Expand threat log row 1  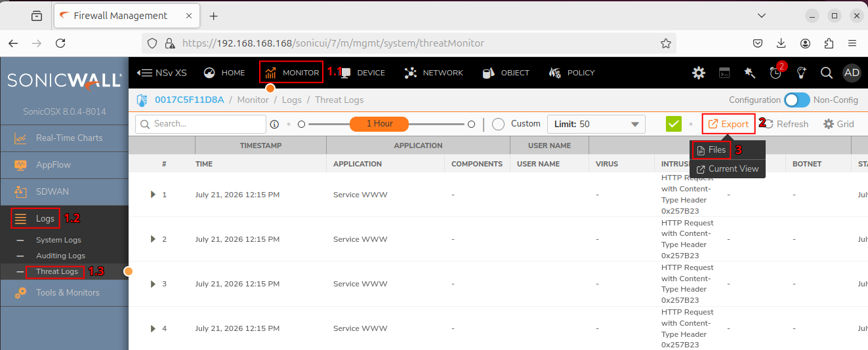pyautogui.click(x=153, y=195)
